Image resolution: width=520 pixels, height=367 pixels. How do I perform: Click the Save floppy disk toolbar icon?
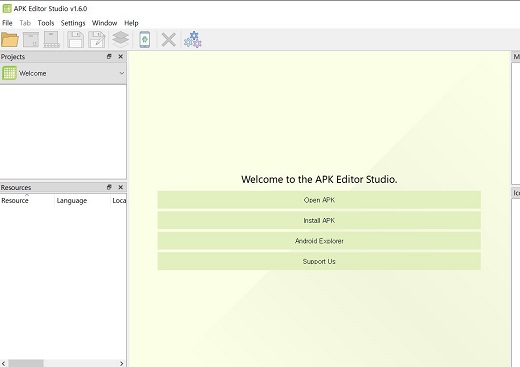tap(75, 40)
